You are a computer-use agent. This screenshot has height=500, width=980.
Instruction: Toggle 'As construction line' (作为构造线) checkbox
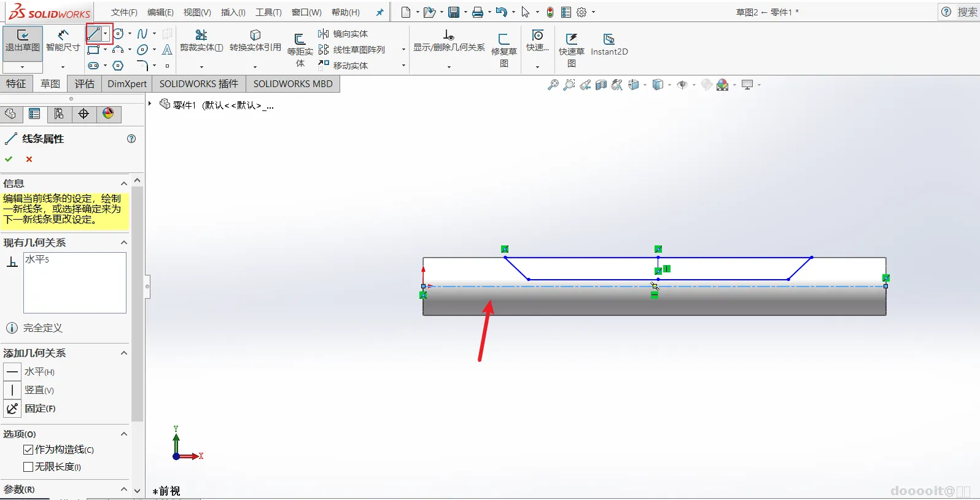[28, 450]
